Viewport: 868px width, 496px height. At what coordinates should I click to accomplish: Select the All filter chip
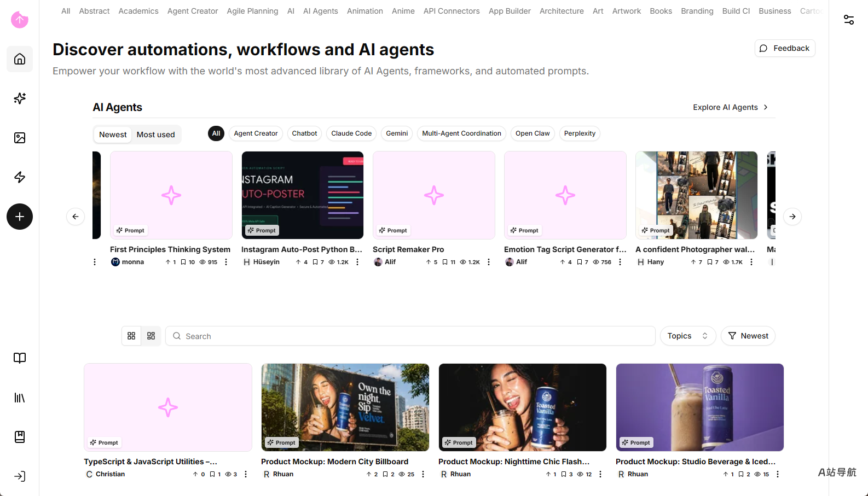pos(216,133)
